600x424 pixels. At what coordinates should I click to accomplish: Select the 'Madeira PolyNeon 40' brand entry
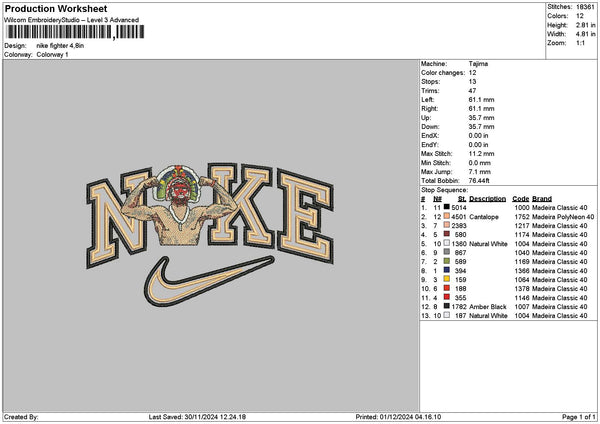point(563,217)
